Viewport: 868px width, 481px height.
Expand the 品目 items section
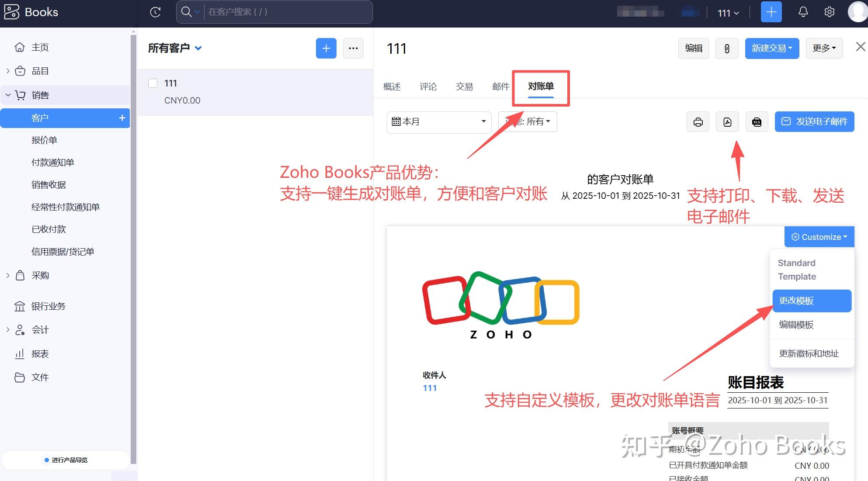[8, 71]
